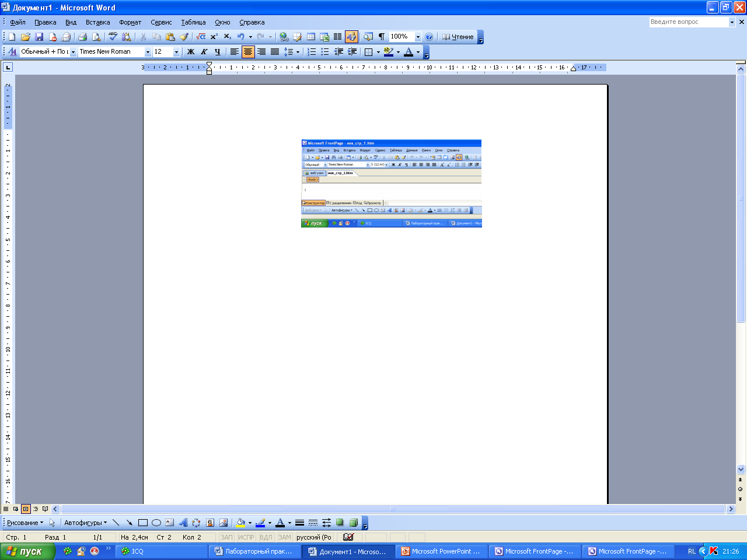The image size is (747, 560).
Task: Insert Excel worksheet icon
Action: click(x=324, y=37)
